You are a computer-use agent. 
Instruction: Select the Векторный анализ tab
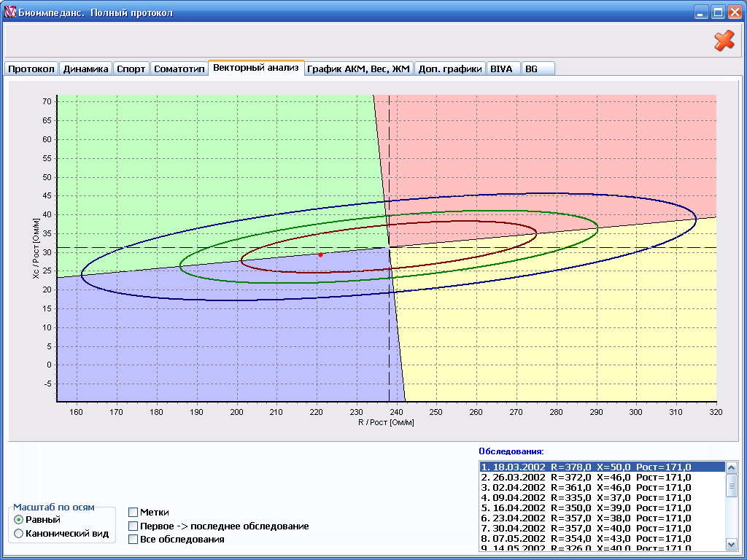(256, 68)
